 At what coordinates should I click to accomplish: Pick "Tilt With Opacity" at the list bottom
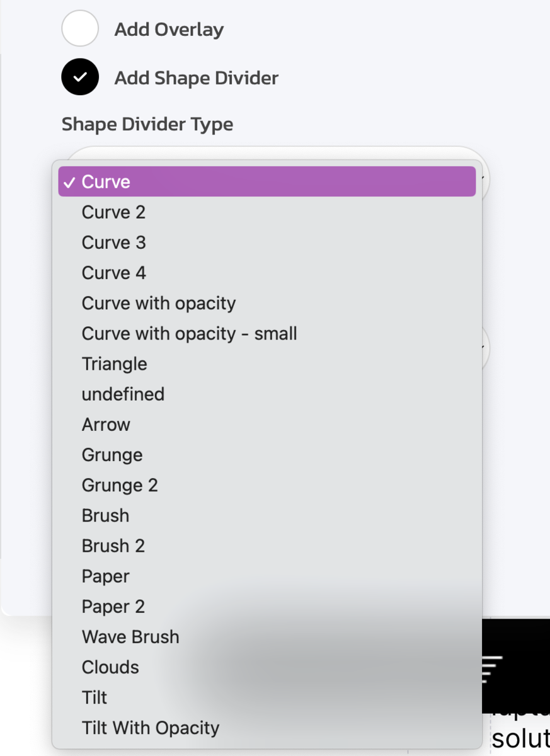pyautogui.click(x=150, y=728)
